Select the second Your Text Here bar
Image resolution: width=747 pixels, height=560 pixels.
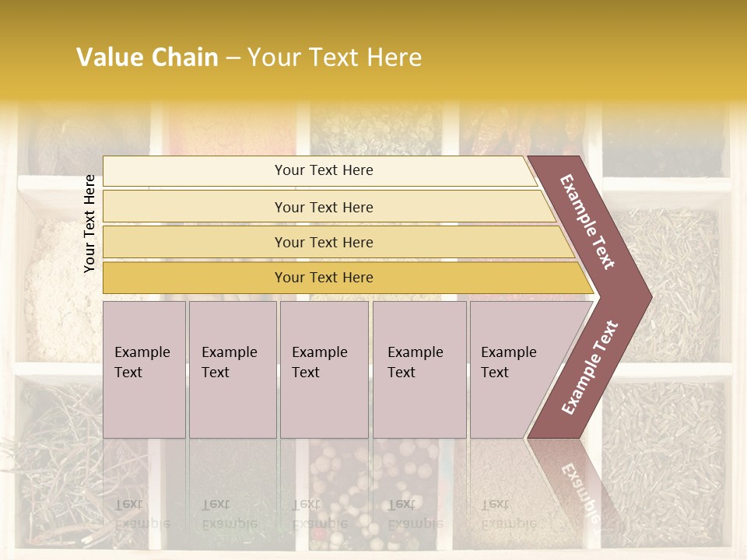[329, 207]
